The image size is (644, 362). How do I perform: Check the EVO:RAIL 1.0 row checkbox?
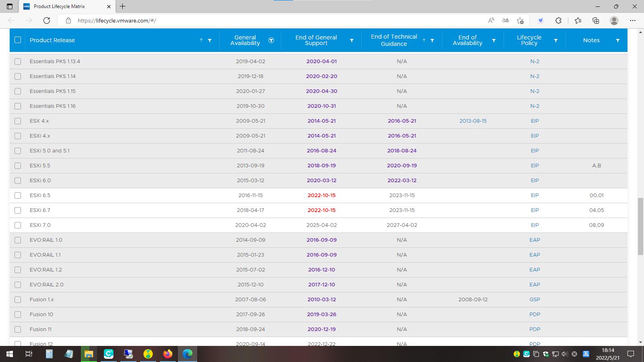[x=18, y=240]
